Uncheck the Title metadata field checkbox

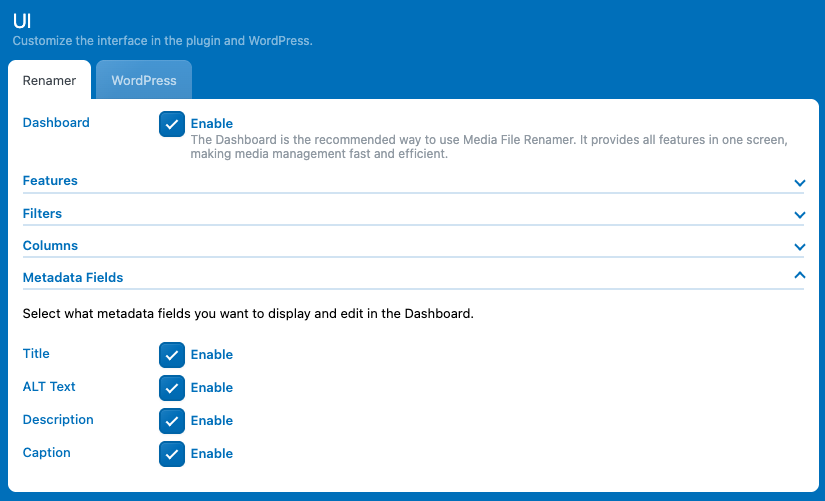point(172,355)
